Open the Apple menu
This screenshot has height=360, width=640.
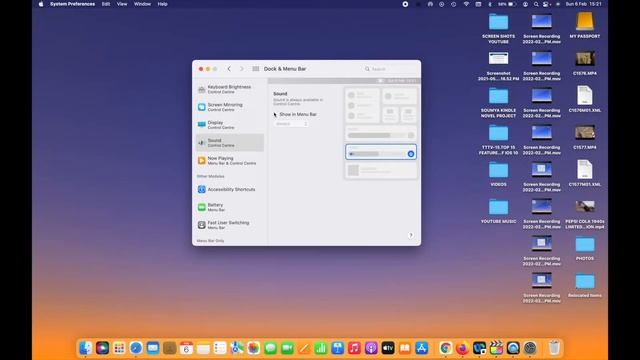pos(41,4)
